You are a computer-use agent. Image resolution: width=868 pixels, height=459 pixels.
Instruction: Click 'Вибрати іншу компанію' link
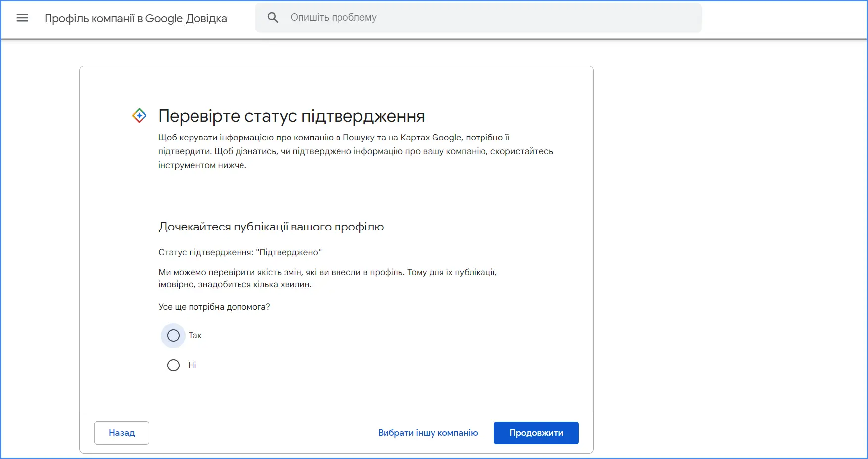[428, 433]
